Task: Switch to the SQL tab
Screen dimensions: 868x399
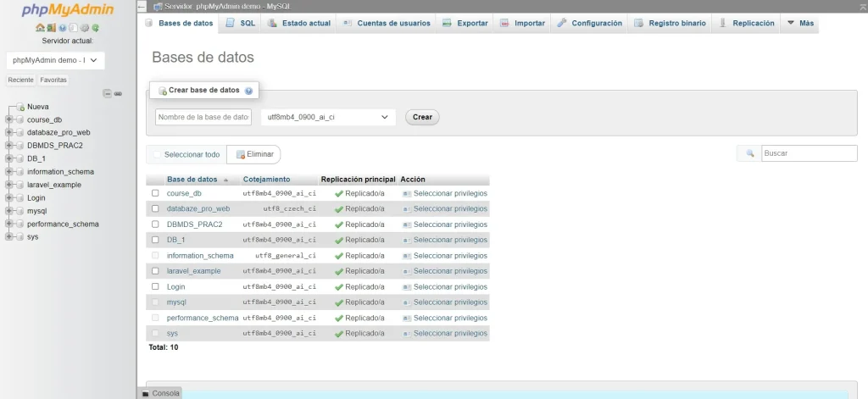Action: click(x=240, y=23)
